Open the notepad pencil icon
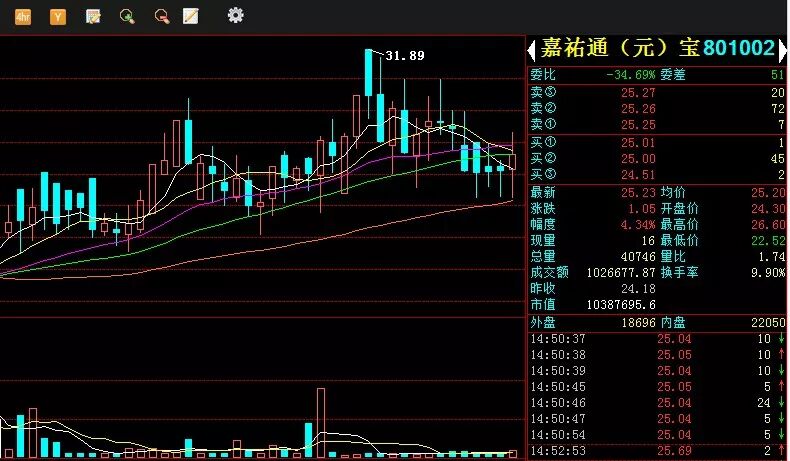 click(190, 16)
